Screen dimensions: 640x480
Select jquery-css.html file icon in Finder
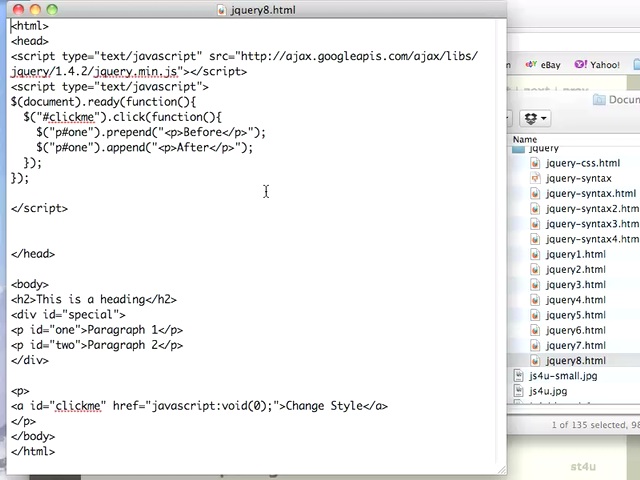click(535, 163)
